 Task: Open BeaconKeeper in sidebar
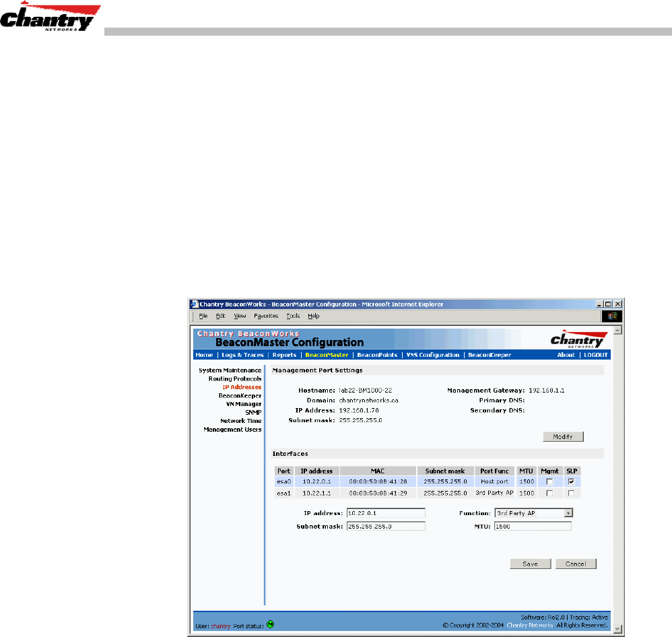point(240,396)
